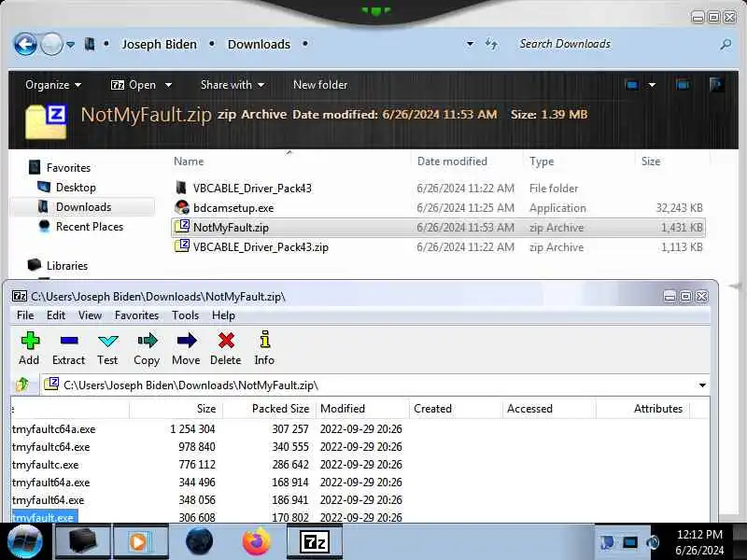Image resolution: width=747 pixels, height=560 pixels.
Task: Open the Share with dropdown
Action: (233, 85)
